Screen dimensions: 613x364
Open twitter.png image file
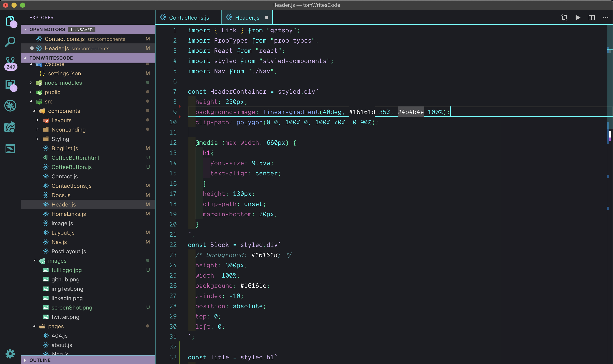88,317
